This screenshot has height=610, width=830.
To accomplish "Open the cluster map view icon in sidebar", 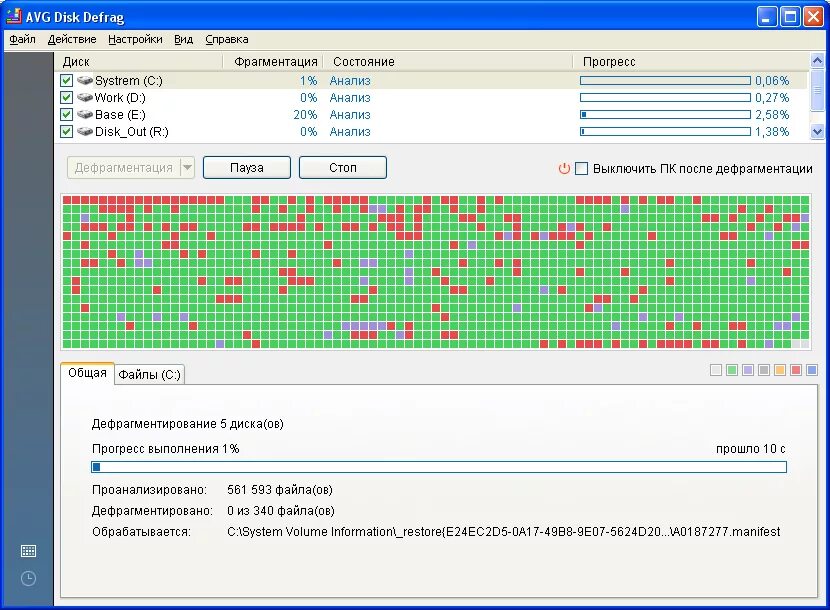I will tap(28, 551).
